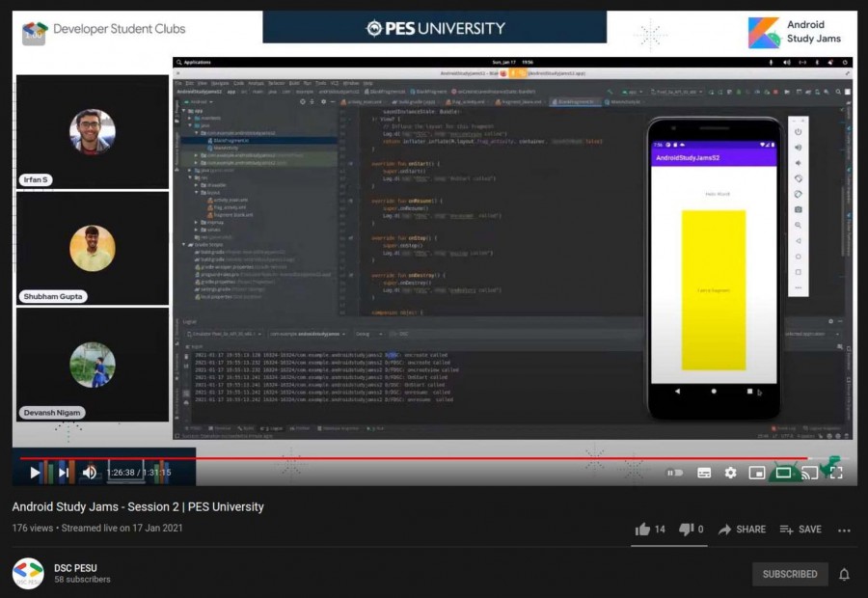This screenshot has width=868, height=598.
Task: Click the SHARE button
Action: coord(742,530)
